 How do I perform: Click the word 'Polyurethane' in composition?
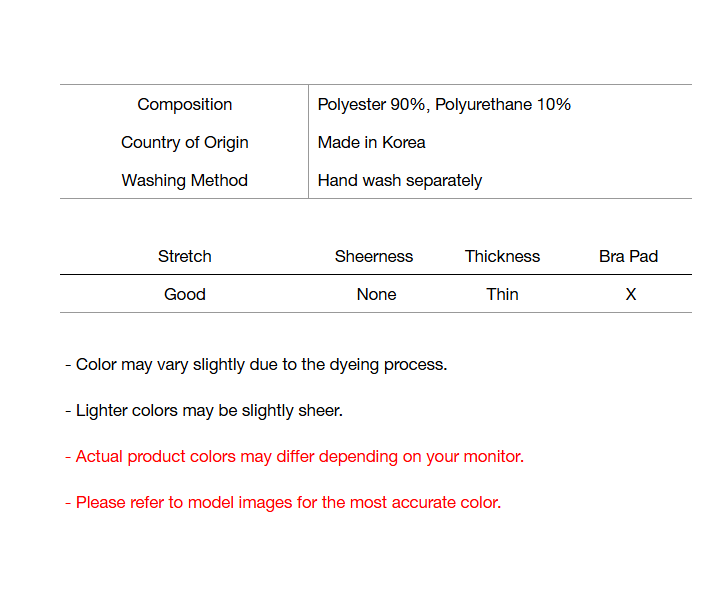483,104
